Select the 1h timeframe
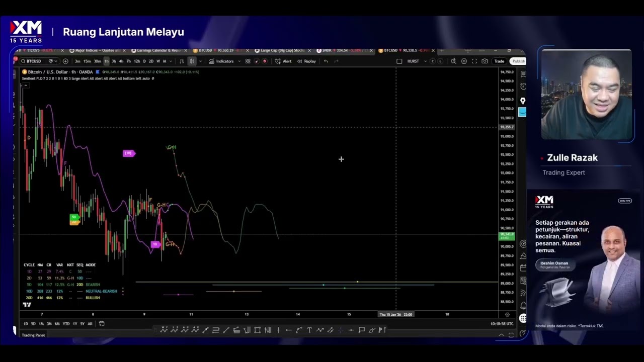This screenshot has width=644, height=362. [x=106, y=61]
